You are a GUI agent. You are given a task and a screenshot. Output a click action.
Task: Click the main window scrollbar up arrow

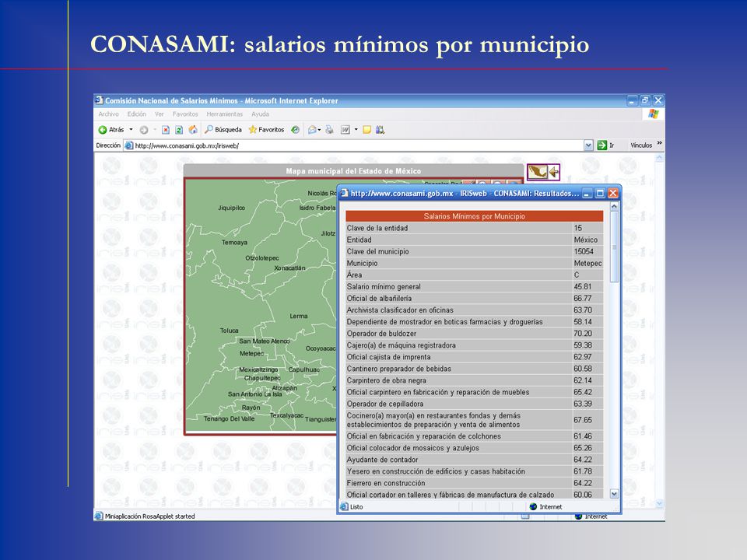coord(659,158)
